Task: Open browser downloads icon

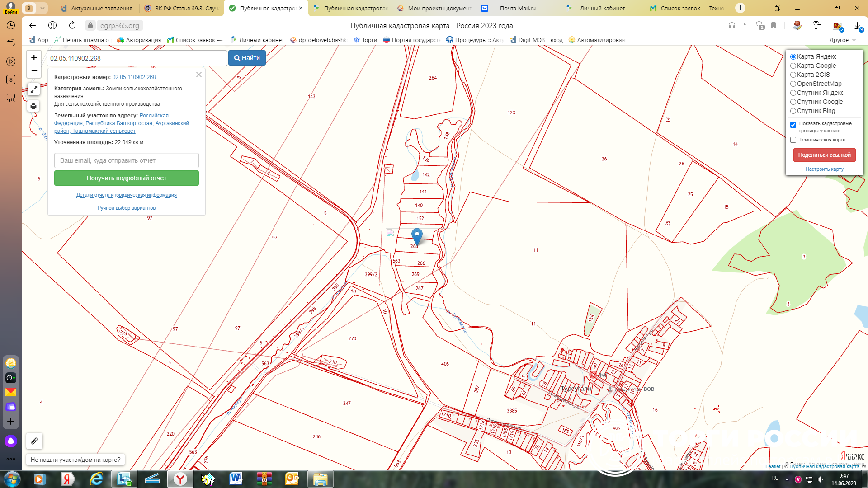Action: coord(858,26)
